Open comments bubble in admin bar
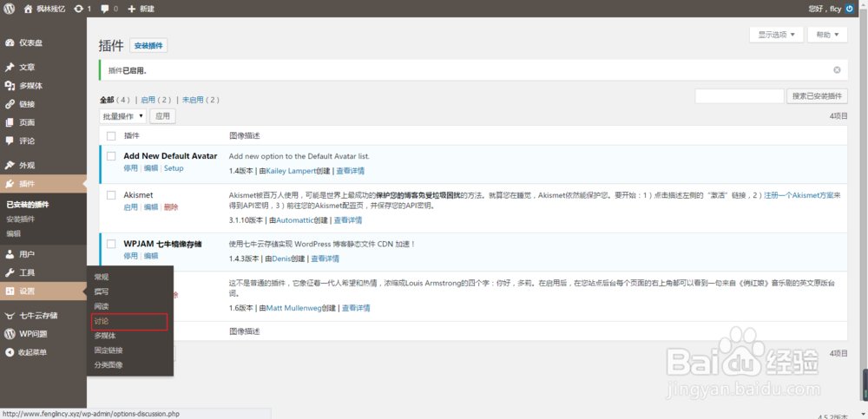Image resolution: width=868 pixels, height=419 pixels. [x=105, y=9]
